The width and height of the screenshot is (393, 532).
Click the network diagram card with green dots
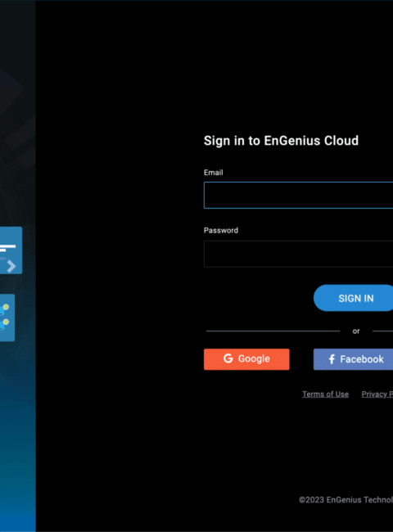(x=7, y=318)
